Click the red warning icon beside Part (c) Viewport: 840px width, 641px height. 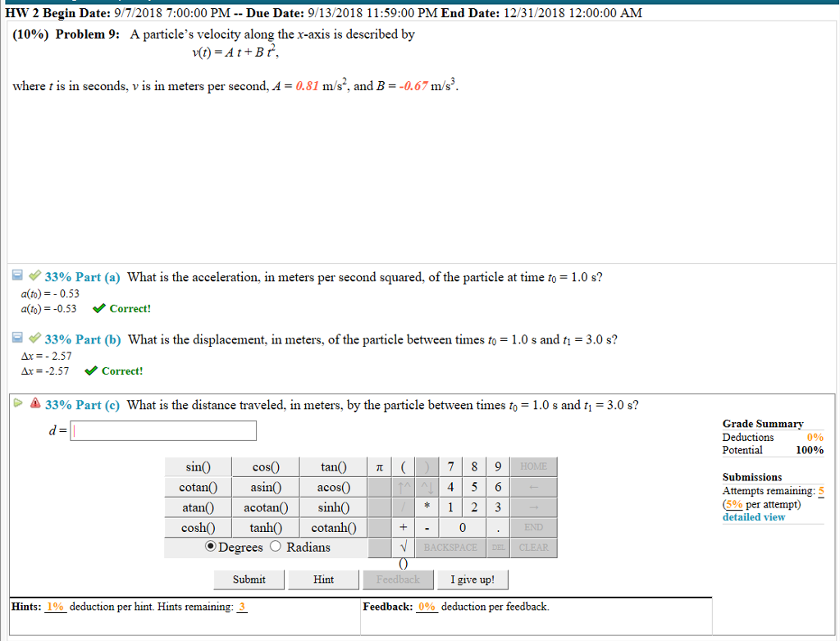click(x=36, y=403)
